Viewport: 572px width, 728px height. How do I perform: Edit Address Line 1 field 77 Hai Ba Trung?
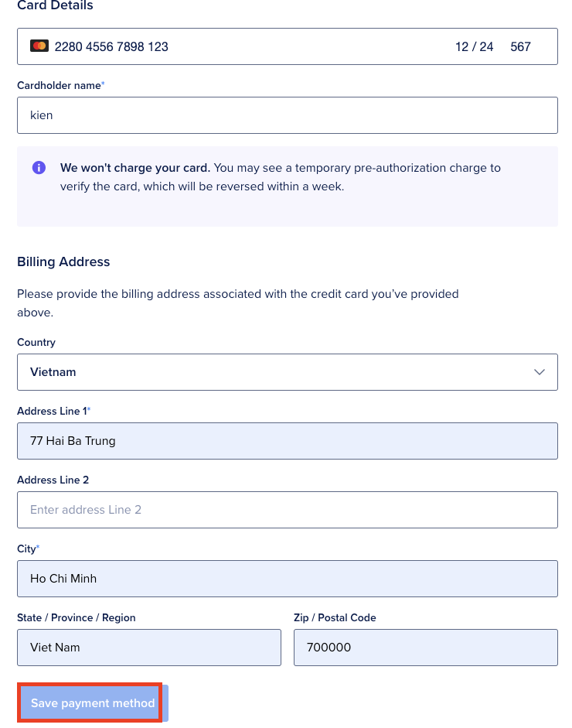287,441
